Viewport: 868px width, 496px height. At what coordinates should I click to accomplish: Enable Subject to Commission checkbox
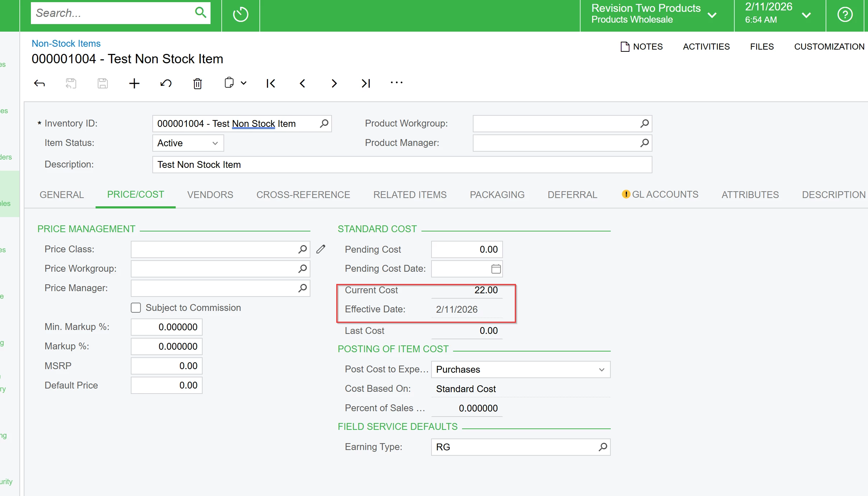tap(136, 308)
